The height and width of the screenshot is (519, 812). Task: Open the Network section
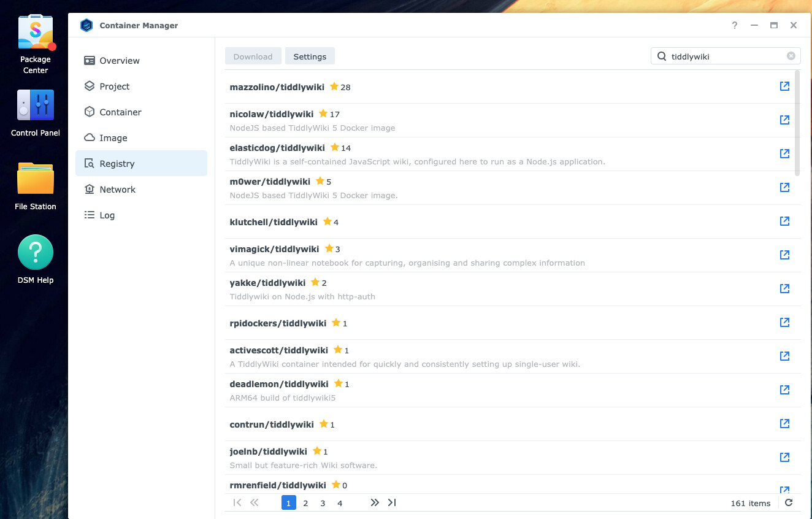pos(141,190)
